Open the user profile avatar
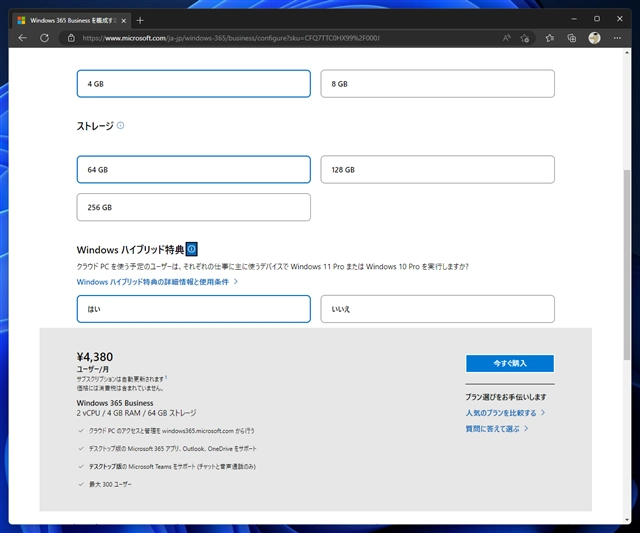 click(594, 38)
